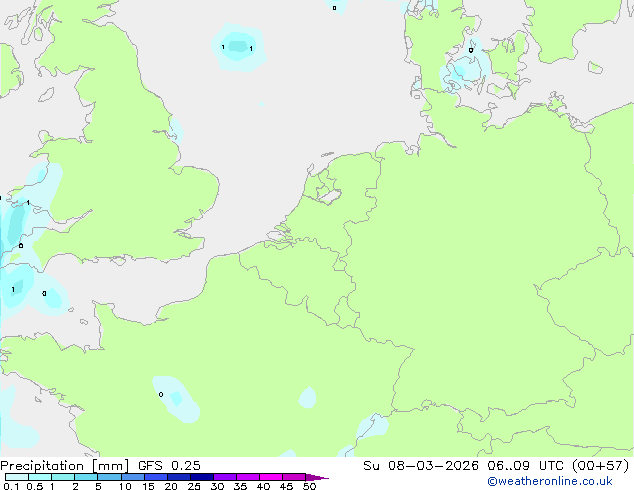Click the '40' legend scale label
Viewport: 634px width, 490px height.
pos(263,486)
